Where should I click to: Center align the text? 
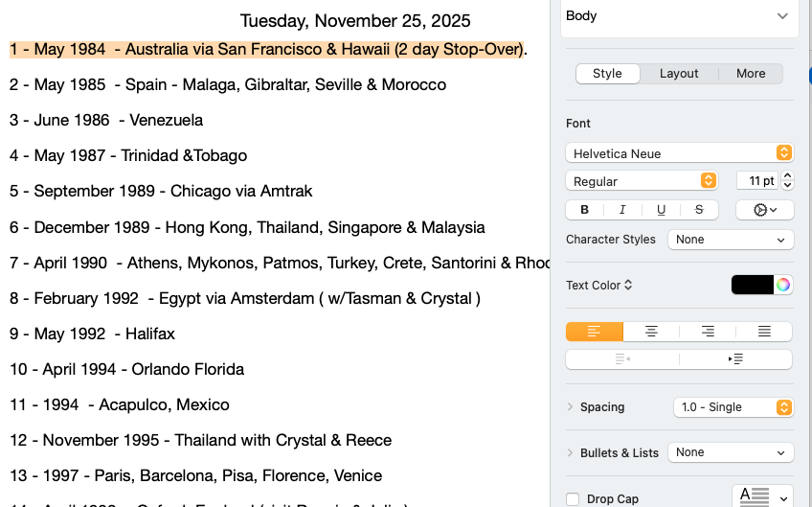point(651,332)
